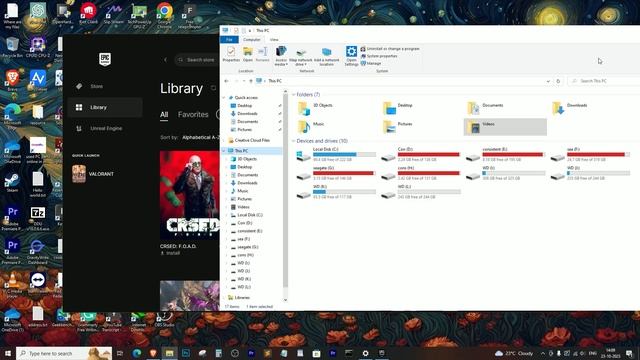Image resolution: width=640 pixels, height=360 pixels.
Task: Click the Windows taskbar search box
Action: click(x=64, y=353)
